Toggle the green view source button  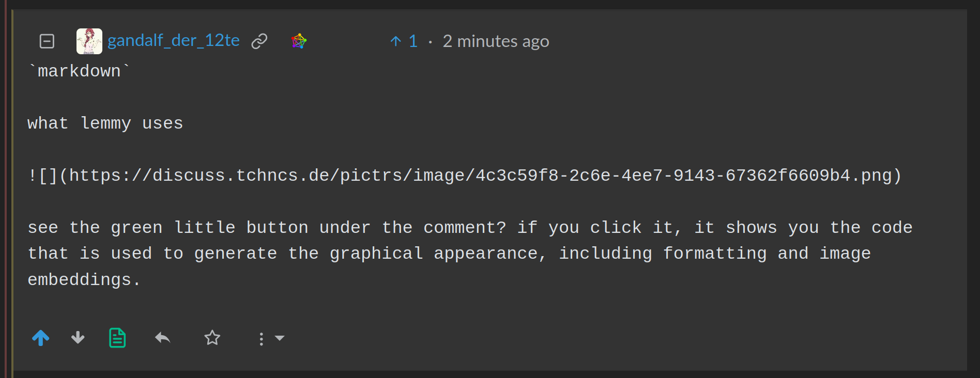[117, 338]
